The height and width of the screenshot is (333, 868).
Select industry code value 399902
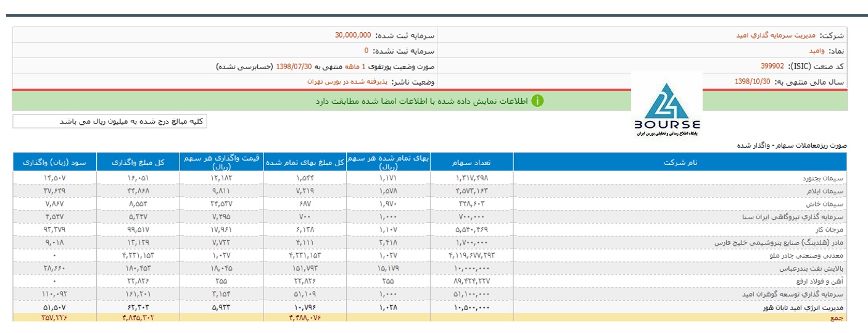[x=772, y=66]
